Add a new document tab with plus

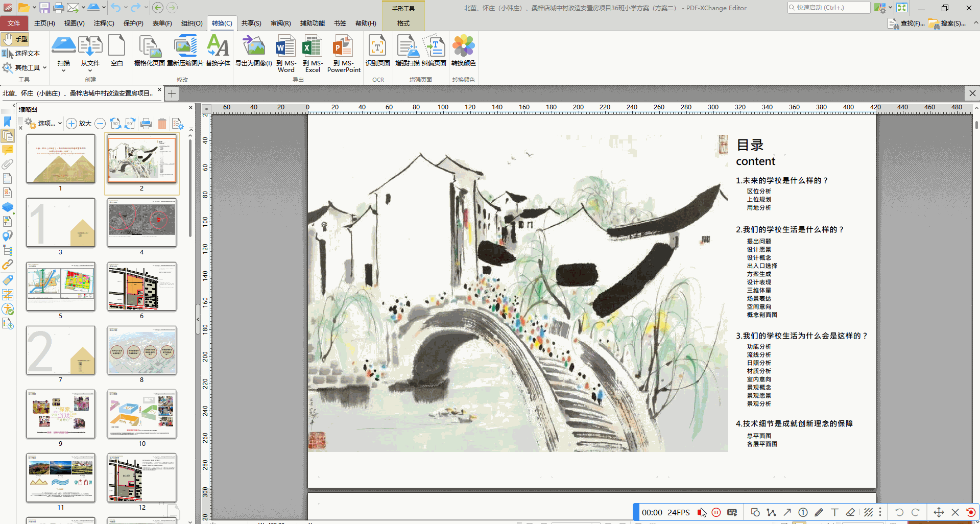point(172,93)
